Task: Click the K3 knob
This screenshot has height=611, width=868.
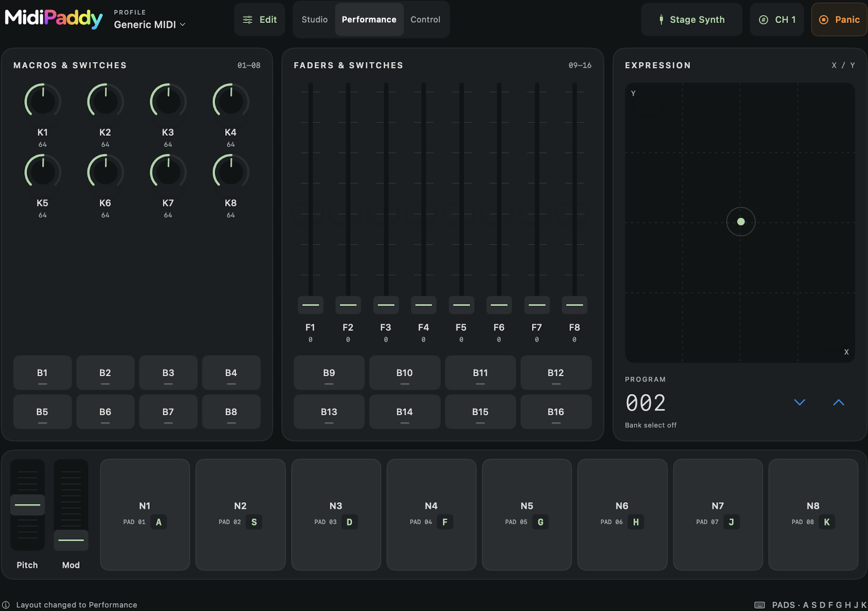Action: point(168,101)
